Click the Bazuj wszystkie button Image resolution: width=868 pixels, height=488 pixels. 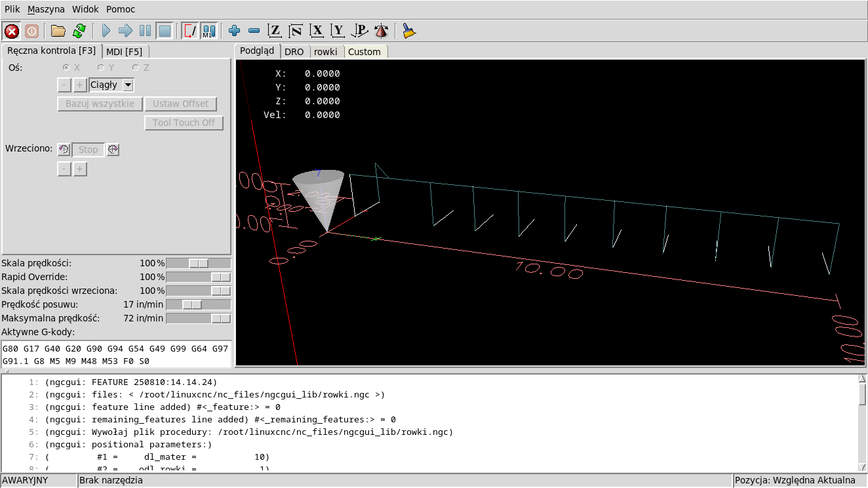(x=100, y=104)
